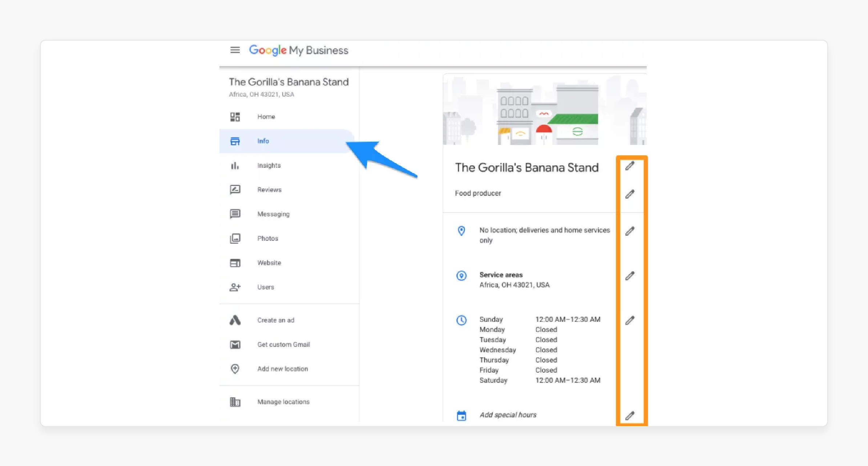Click the location pin icon
Image resolution: width=868 pixels, height=466 pixels.
click(461, 231)
